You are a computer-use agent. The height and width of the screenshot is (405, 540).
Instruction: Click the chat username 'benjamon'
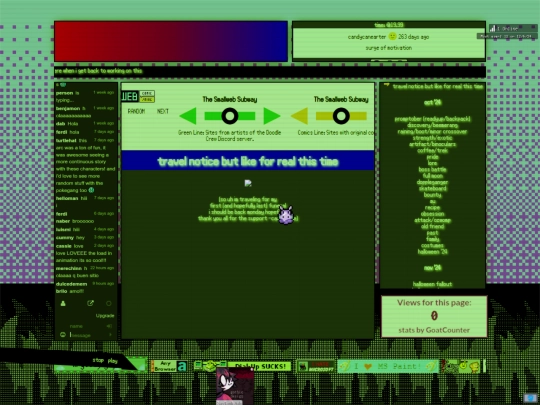[x=68, y=108]
